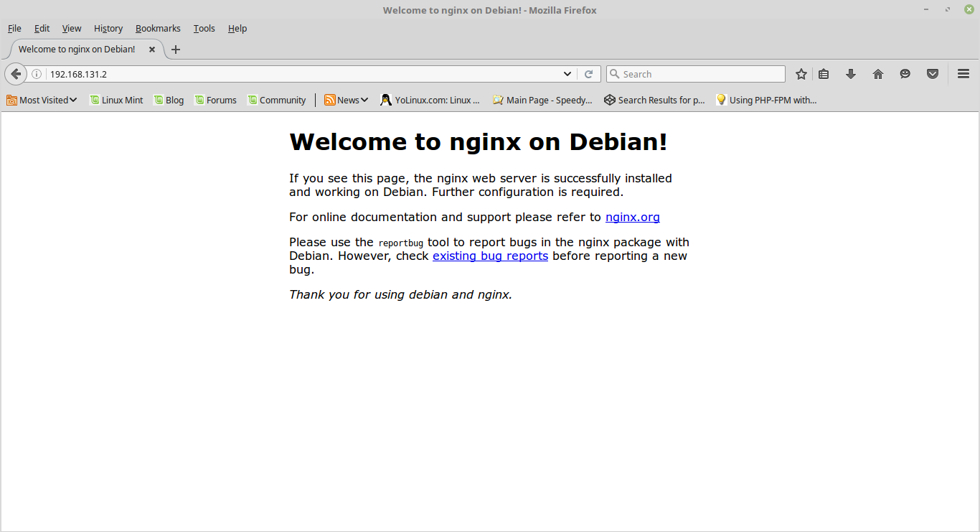Click Thank you for using debian text
The image size is (980, 532).
click(x=400, y=294)
